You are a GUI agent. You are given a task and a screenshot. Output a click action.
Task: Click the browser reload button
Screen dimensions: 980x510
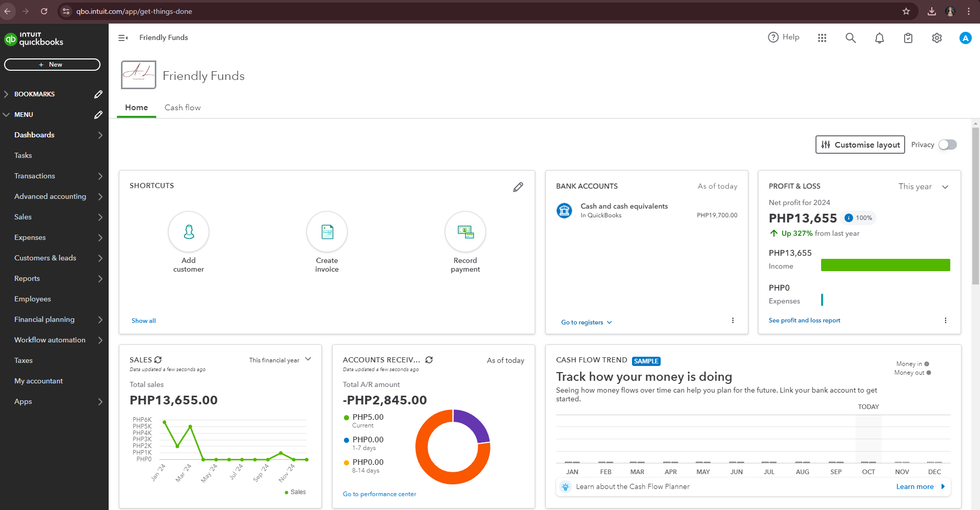coord(44,11)
